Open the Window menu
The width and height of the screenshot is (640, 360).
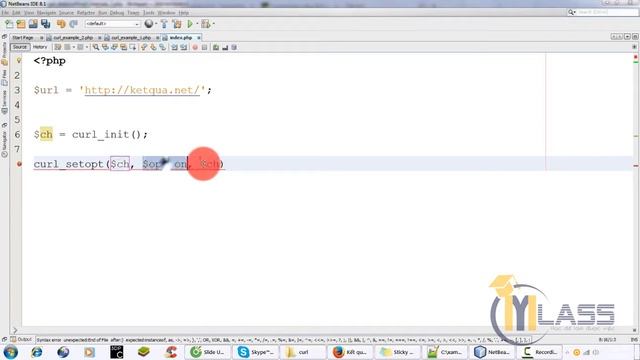pyautogui.click(x=166, y=13)
